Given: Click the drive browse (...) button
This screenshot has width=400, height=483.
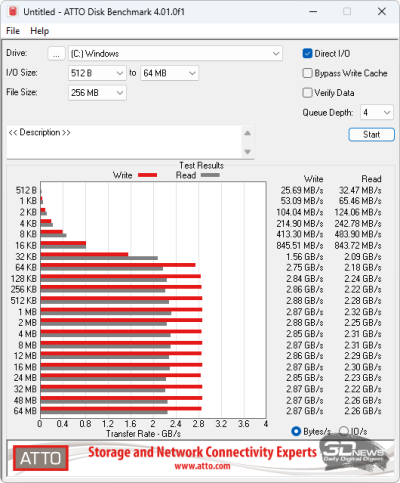Looking at the screenshot, I should [x=56, y=54].
